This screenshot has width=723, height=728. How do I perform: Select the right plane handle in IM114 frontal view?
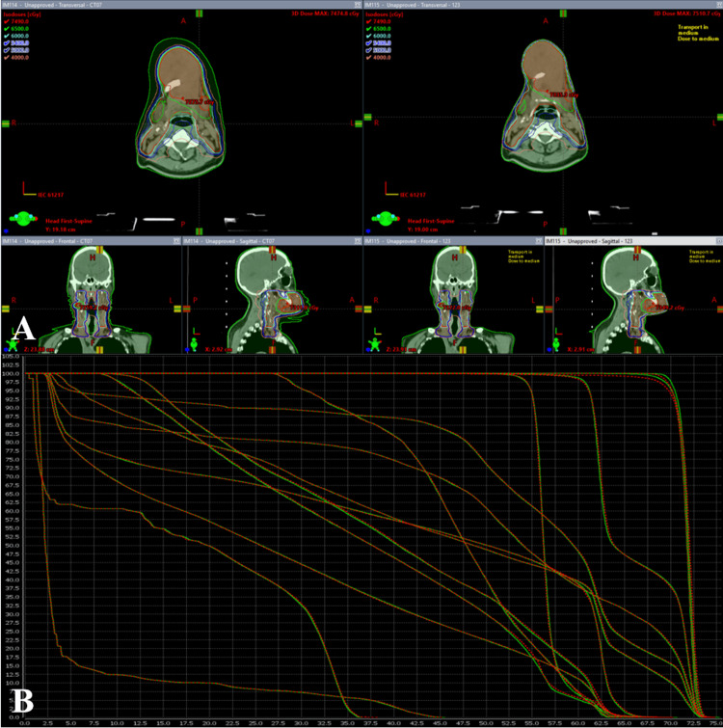(x=177, y=309)
